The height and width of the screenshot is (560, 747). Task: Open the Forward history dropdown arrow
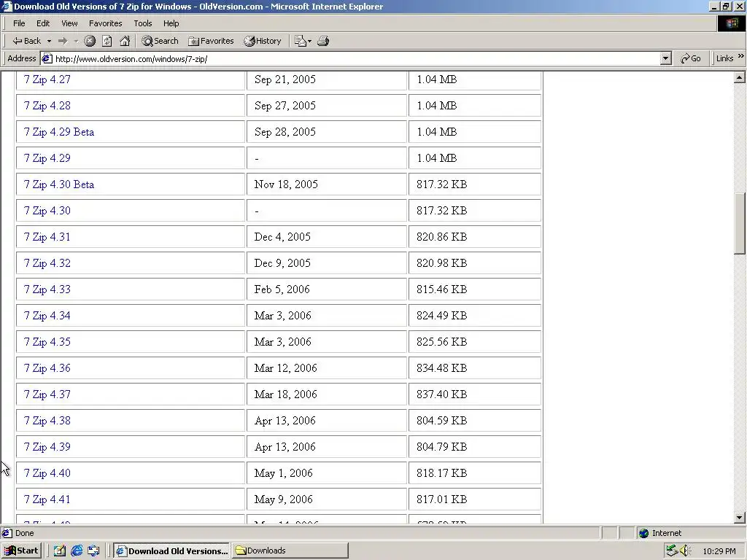(76, 41)
